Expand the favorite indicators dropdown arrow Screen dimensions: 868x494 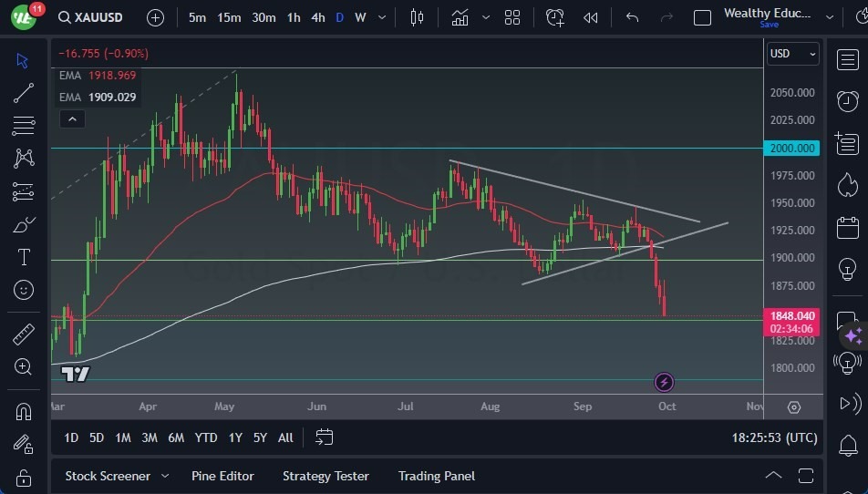point(485,17)
